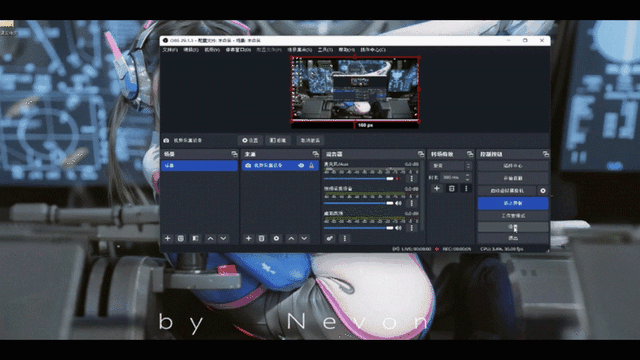Open options dots for the Mic/Aux channel
This screenshot has height=360, width=640.
411,178
